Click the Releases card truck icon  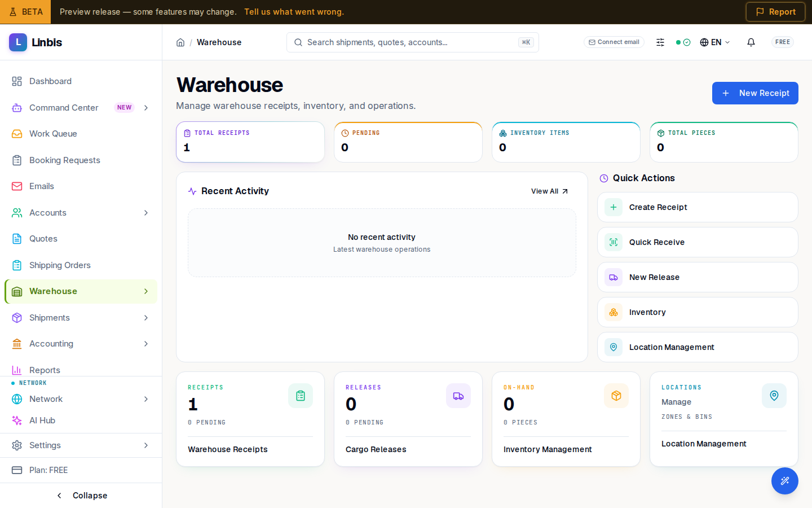point(458,396)
